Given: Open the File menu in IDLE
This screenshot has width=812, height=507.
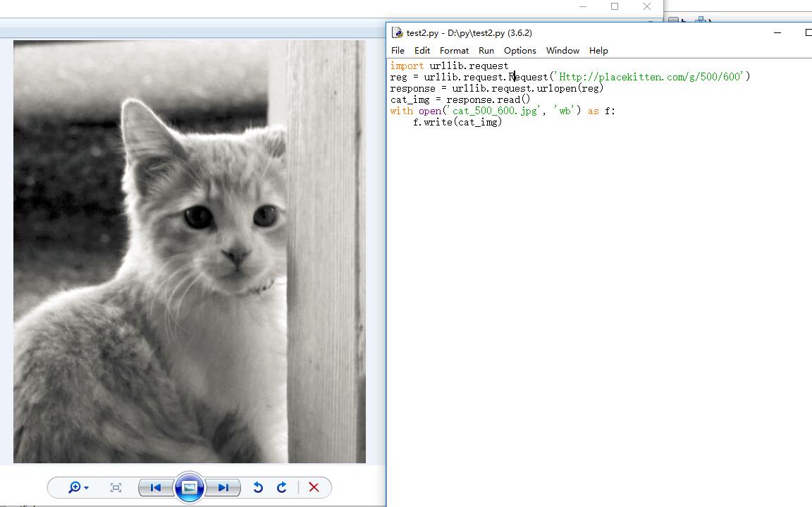Looking at the screenshot, I should (x=398, y=51).
